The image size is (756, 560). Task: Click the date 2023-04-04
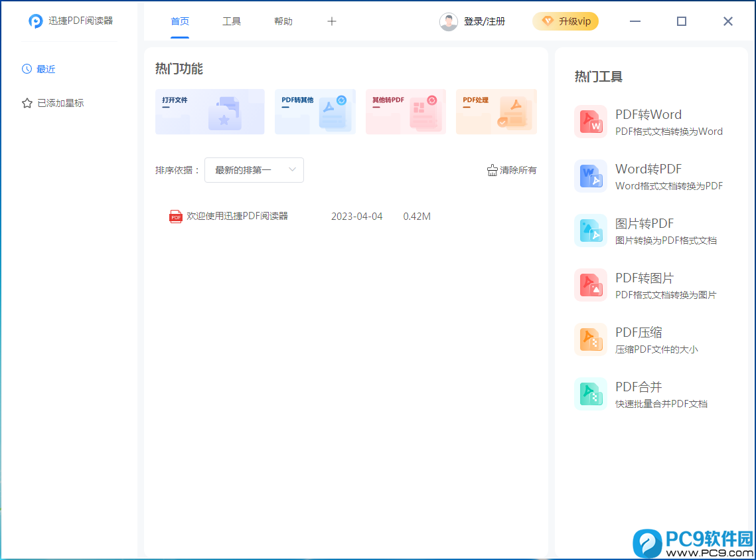[x=357, y=217]
